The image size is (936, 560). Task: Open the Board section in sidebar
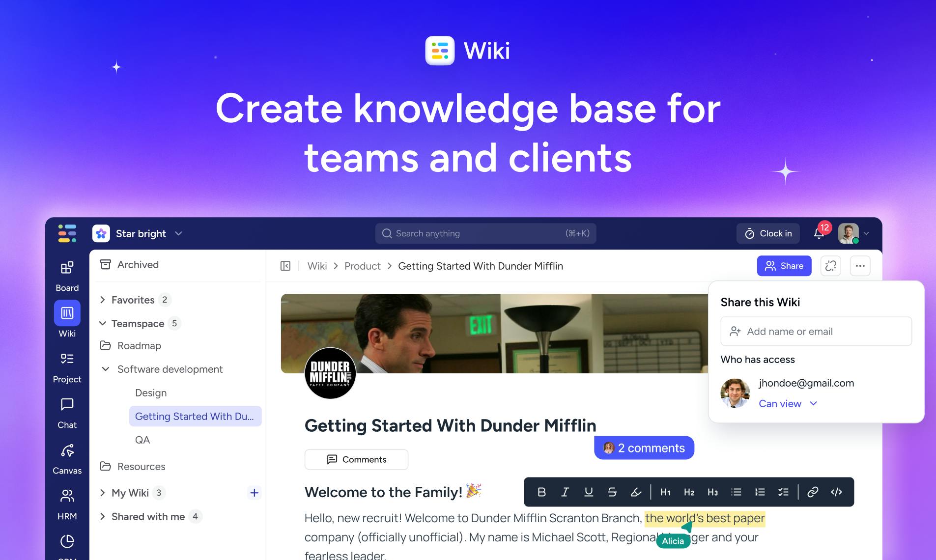pos(67,276)
